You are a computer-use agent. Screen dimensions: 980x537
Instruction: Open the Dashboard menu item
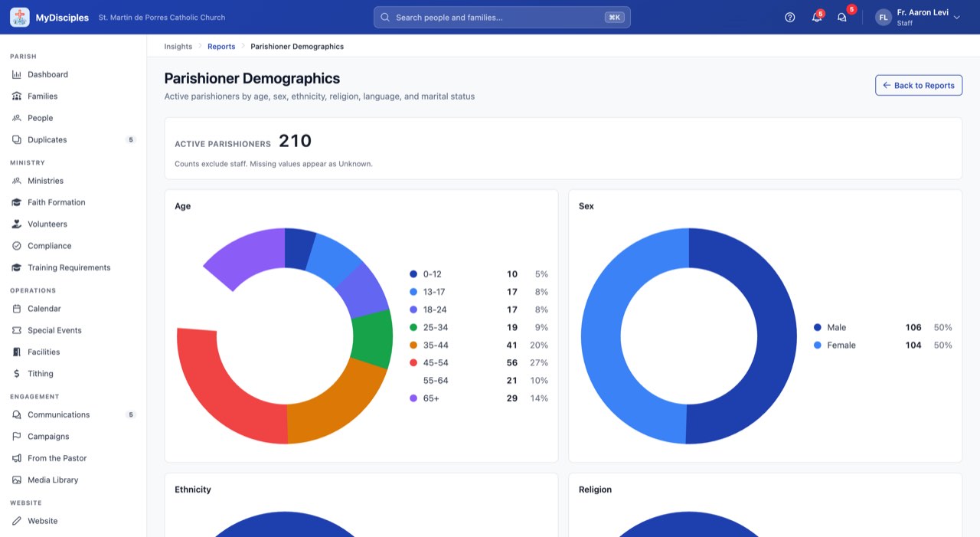73,74
